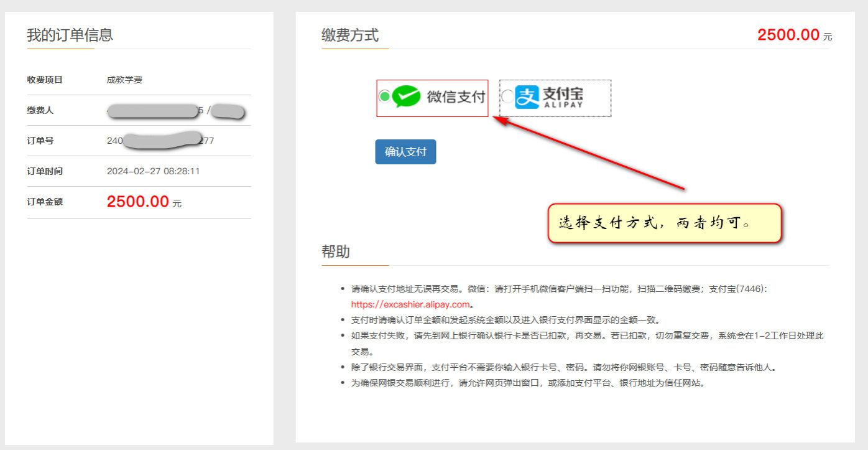
Task: Click the 订单号 label
Action: point(40,141)
